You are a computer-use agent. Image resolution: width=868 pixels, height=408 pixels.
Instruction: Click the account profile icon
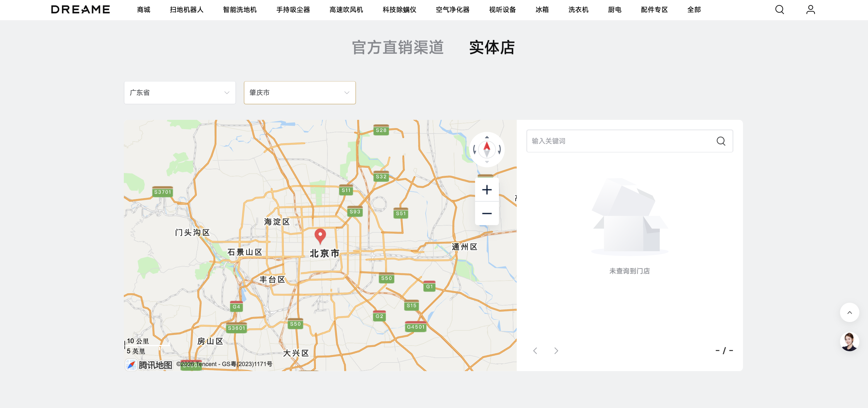[810, 10]
